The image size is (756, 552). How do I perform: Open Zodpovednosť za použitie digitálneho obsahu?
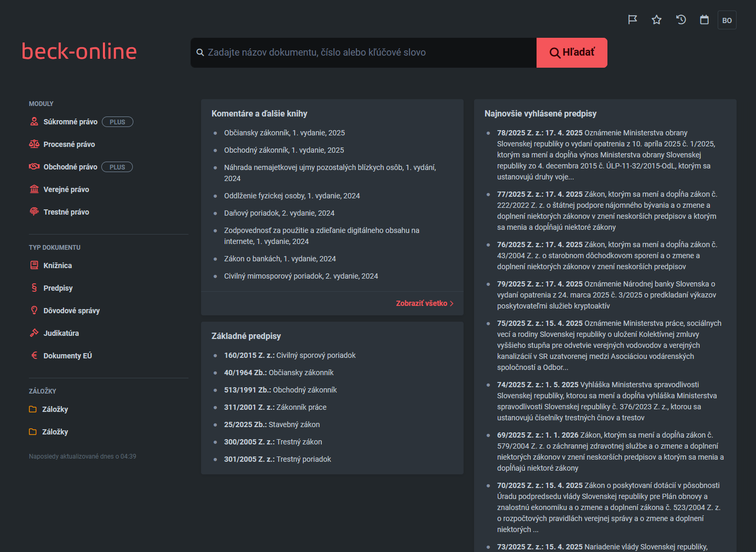(x=322, y=236)
